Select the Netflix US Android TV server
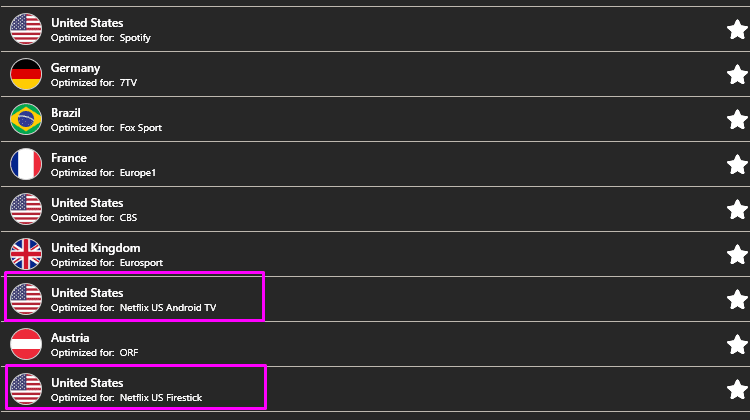Viewport: 750px width, 420px height. pyautogui.click(x=135, y=299)
